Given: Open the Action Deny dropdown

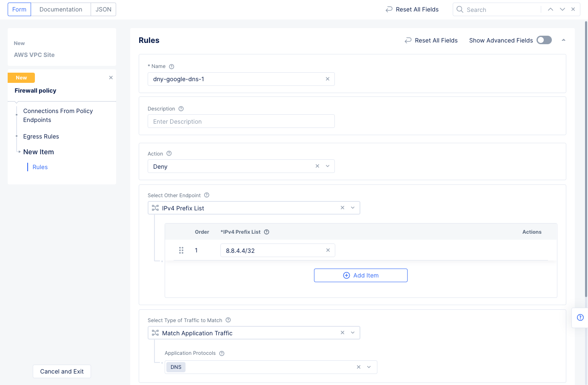Looking at the screenshot, I should click(x=328, y=166).
